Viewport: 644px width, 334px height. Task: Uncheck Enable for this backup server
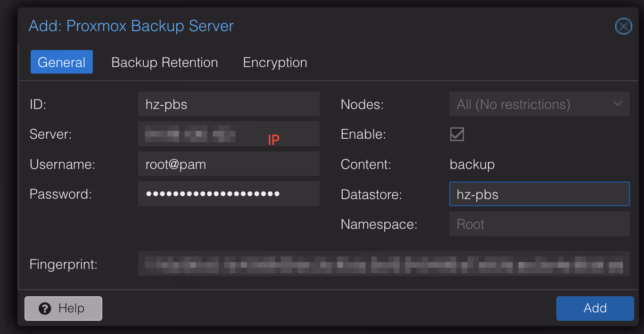coord(456,134)
